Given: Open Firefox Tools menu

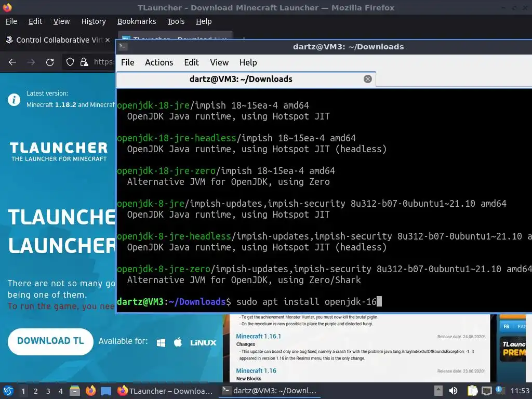Looking at the screenshot, I should point(176,21).
